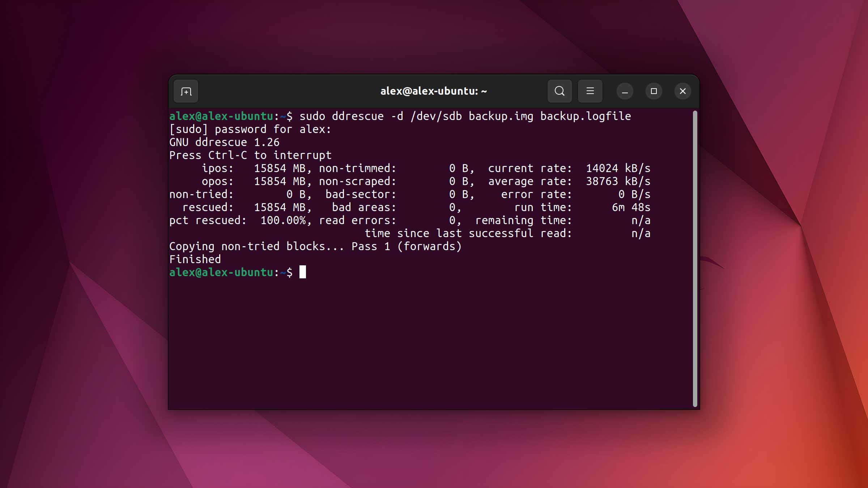Screen dimensions: 868x488
Task: Click the 'GNU ddrescue 1.26' line
Action: [x=224, y=142]
